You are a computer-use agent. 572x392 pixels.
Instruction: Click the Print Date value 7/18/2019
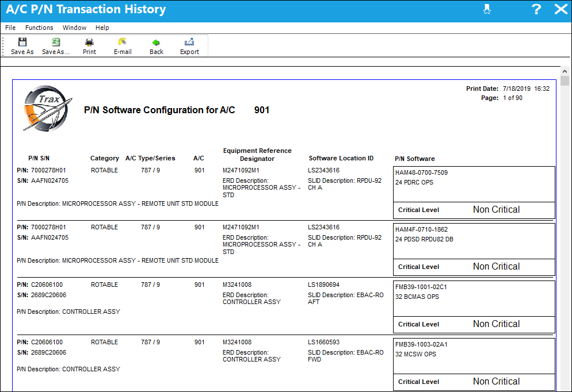(x=517, y=89)
